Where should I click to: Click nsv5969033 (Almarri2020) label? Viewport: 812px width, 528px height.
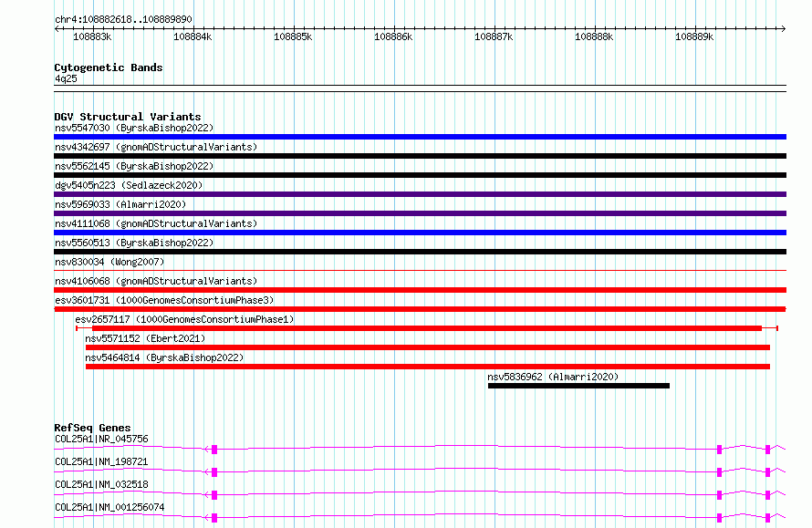coord(120,204)
